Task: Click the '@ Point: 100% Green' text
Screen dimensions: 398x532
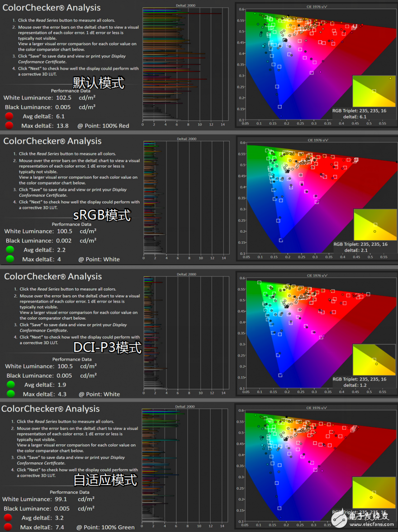Action: point(105,527)
